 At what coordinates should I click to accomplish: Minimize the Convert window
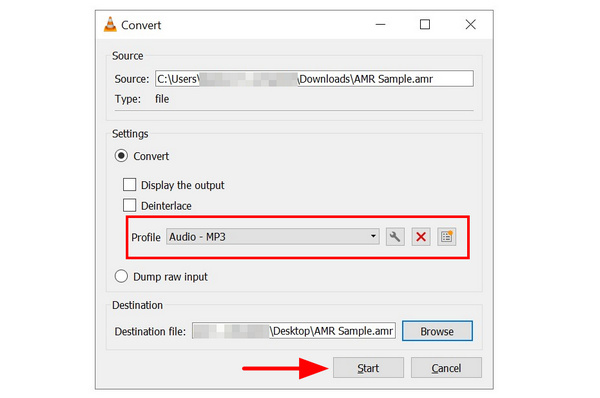tap(380, 25)
